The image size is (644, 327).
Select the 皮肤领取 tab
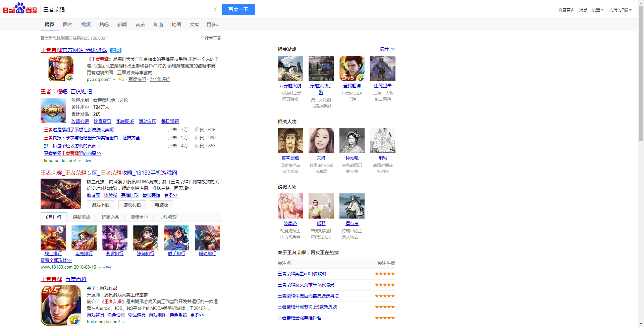[x=168, y=217]
